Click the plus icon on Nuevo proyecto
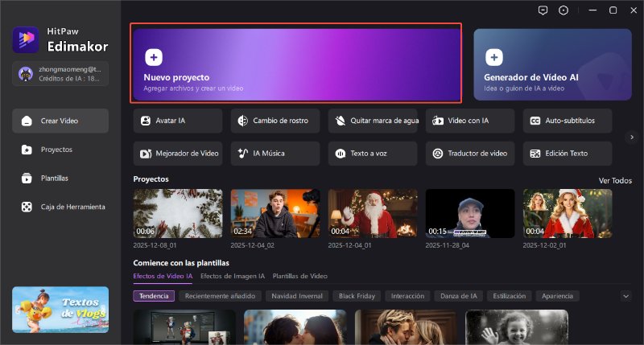 (154, 57)
